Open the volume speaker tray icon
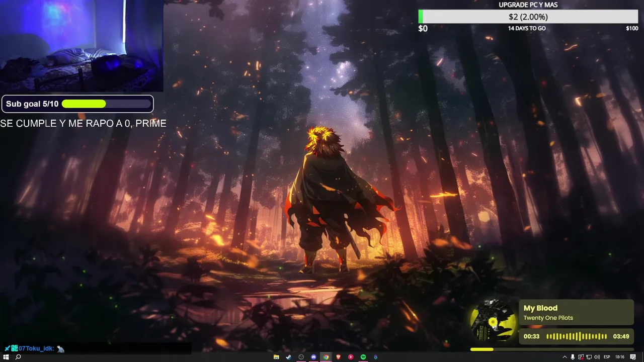The height and width of the screenshot is (362, 644). [x=597, y=357]
